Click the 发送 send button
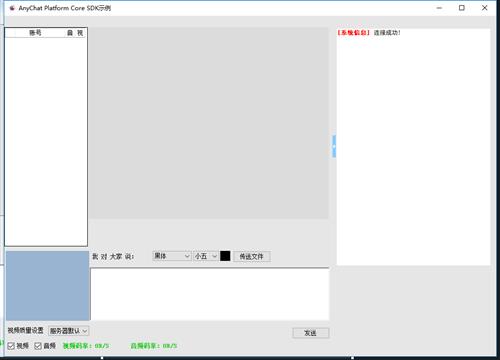The width and height of the screenshot is (500, 360). point(311,333)
